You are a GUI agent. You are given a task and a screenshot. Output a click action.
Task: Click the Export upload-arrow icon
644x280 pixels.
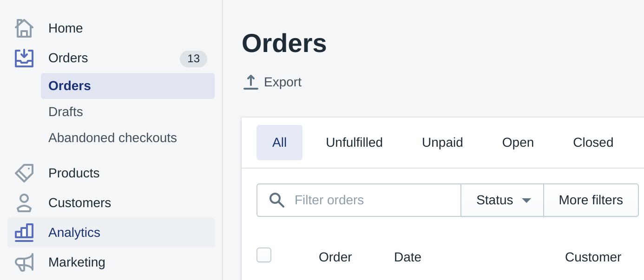coord(250,82)
